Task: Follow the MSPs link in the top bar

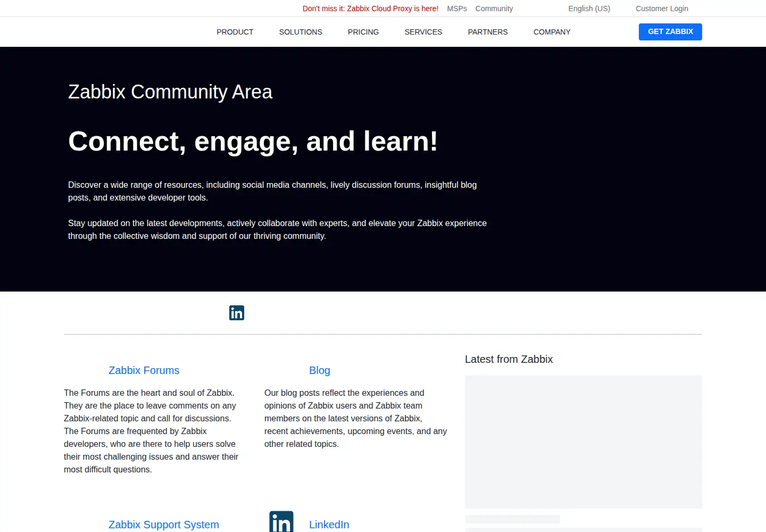Action: 457,9
